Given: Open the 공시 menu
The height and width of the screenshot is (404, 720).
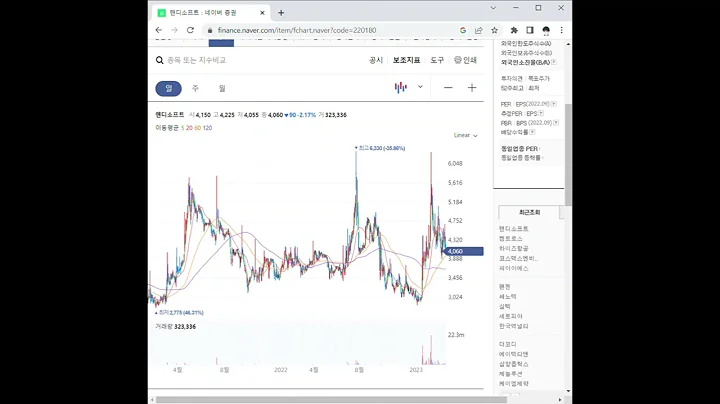Looking at the screenshot, I should pos(376,60).
